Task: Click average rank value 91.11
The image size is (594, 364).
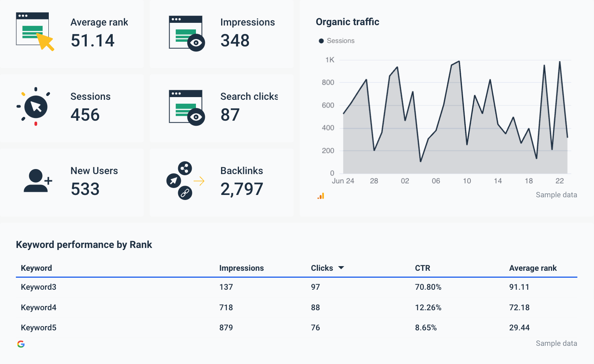Action: pos(519,287)
